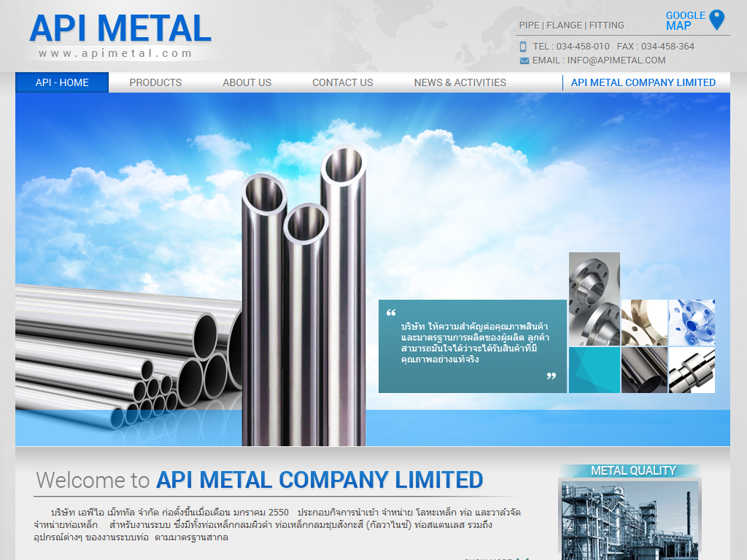Open NEWS & ACTIVITIES in the navigation
747x560 pixels.
click(x=460, y=82)
